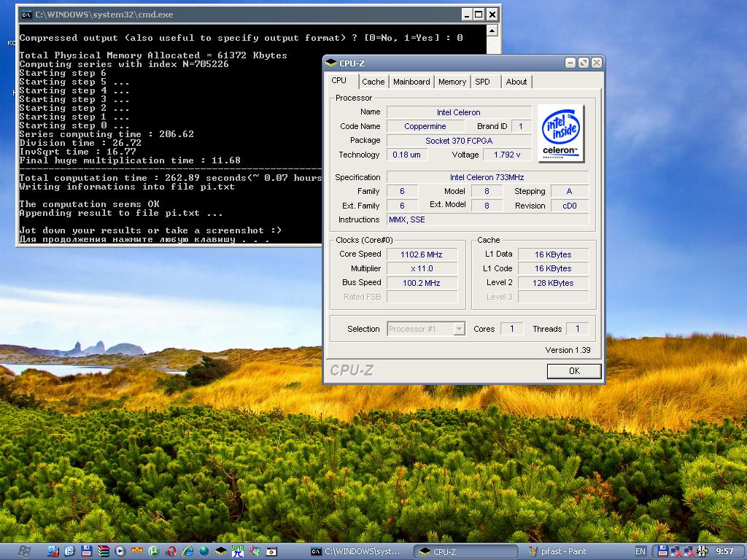The image size is (747, 560).
Task: Launch uTorrent from the quick launch bar
Action: click(153, 551)
